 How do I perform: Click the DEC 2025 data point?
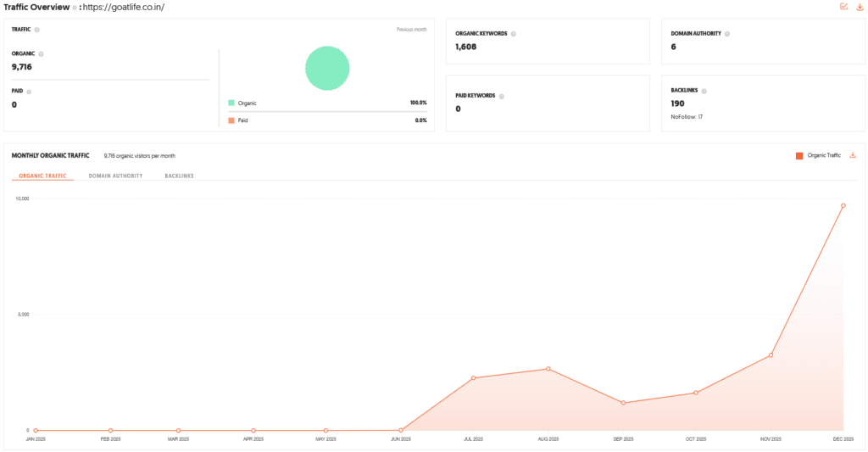(x=843, y=205)
